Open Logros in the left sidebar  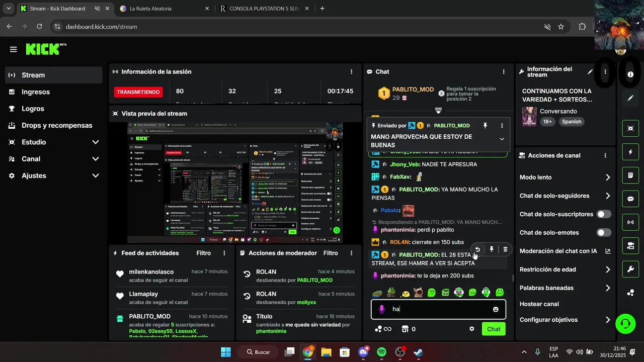pos(54,109)
